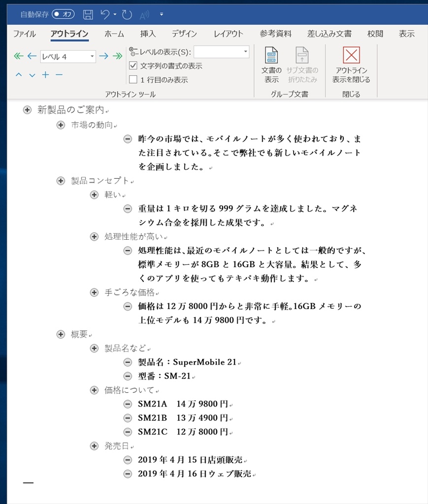Click the Read Aloud icon in toolbar
Image resolution: width=428 pixels, height=504 pixels.
144,14
